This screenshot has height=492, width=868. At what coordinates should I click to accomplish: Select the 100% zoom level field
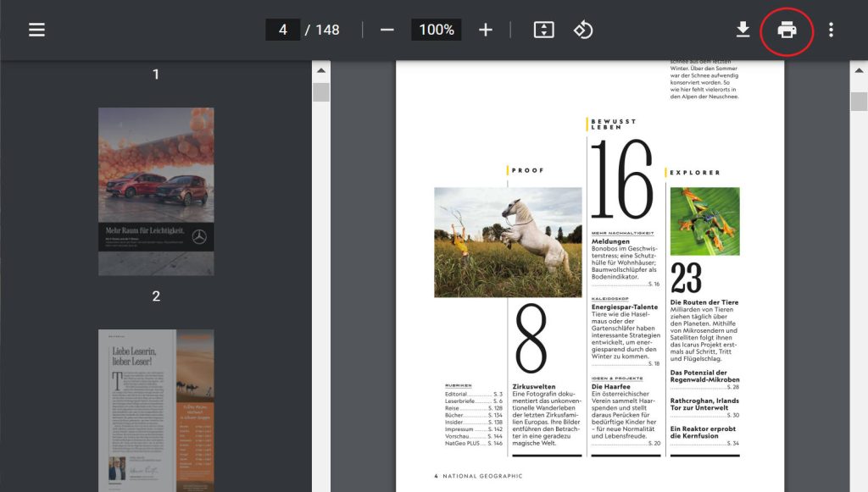tap(435, 29)
